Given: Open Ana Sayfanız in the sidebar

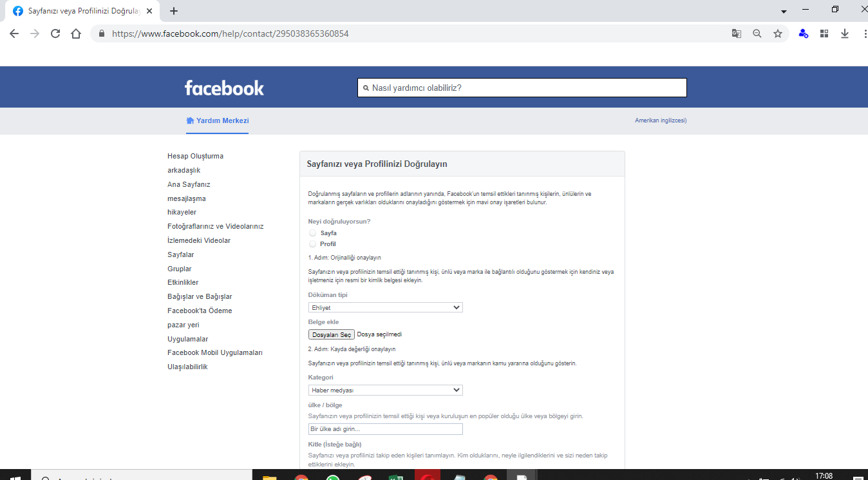Looking at the screenshot, I should pos(189,184).
